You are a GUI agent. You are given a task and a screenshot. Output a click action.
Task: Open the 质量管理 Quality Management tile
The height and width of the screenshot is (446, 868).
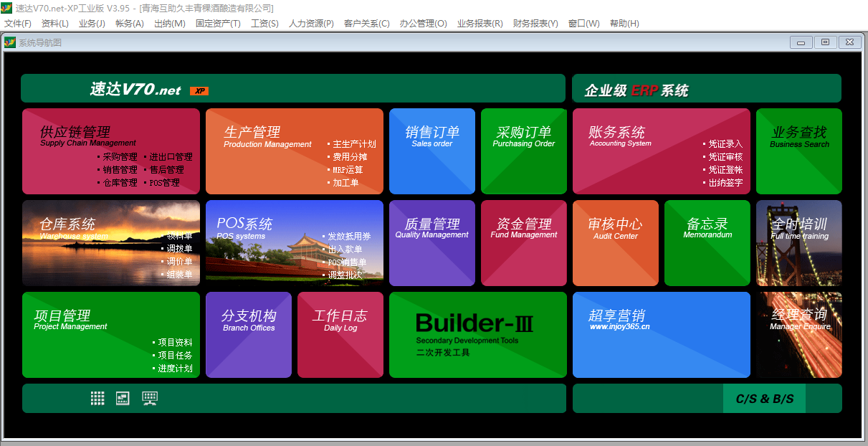click(x=432, y=243)
